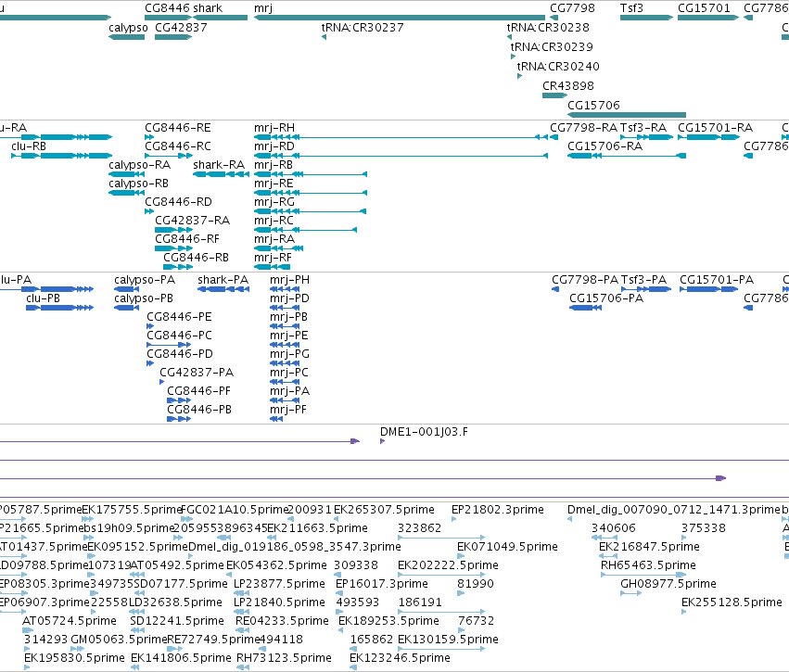Select EST EK130159.5prime
Image resolution: width=789 pixels, height=672 pixels.
pyautogui.click(x=440, y=649)
